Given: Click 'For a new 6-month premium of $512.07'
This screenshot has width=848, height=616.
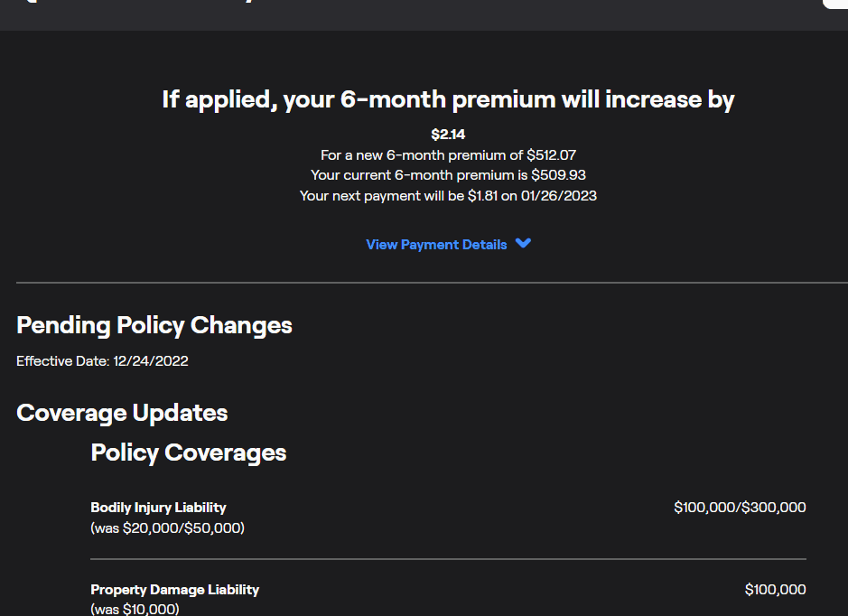Looking at the screenshot, I should (x=448, y=155).
